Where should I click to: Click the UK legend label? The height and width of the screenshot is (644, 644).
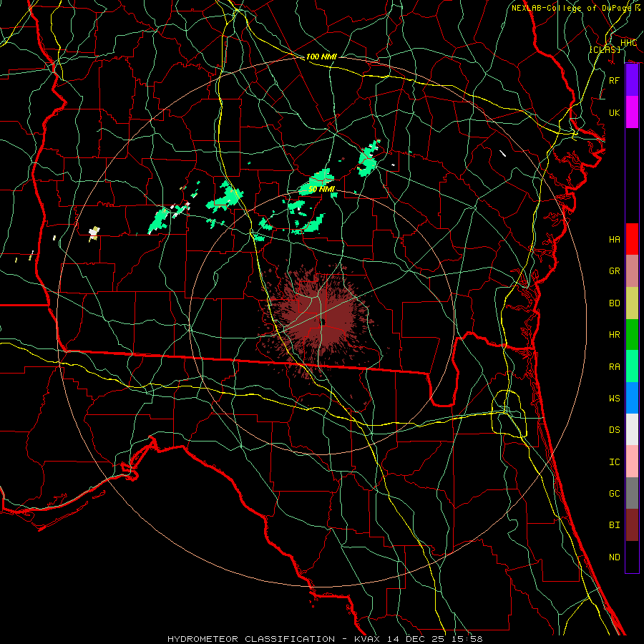click(614, 112)
